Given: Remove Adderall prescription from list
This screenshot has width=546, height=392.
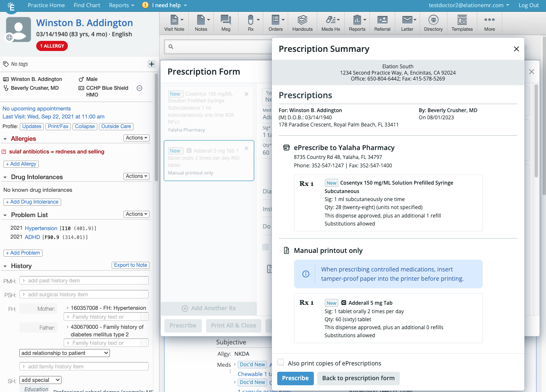Looking at the screenshot, I should click(x=246, y=148).
